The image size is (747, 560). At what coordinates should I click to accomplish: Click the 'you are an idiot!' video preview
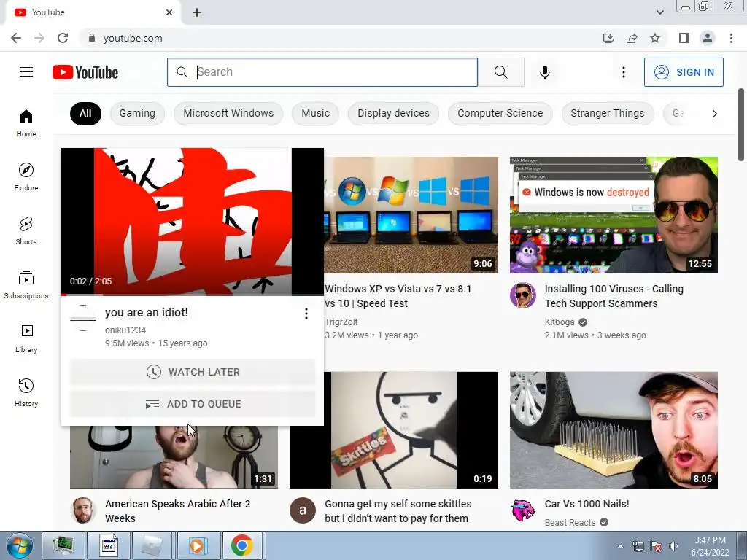click(193, 222)
